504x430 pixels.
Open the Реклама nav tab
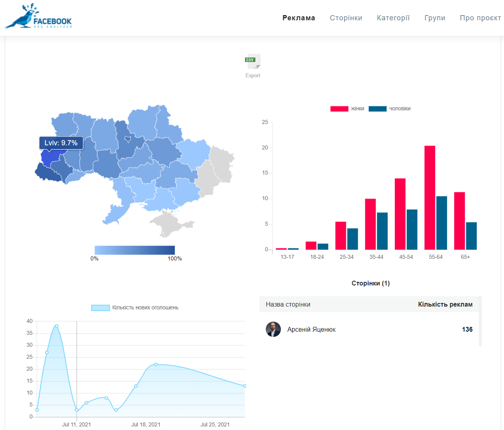(x=298, y=18)
